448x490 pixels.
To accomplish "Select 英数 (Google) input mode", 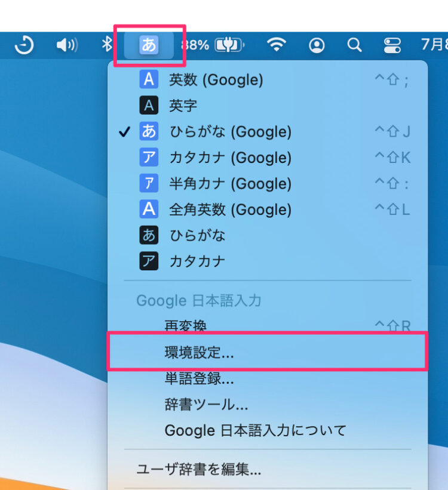I will coord(216,79).
